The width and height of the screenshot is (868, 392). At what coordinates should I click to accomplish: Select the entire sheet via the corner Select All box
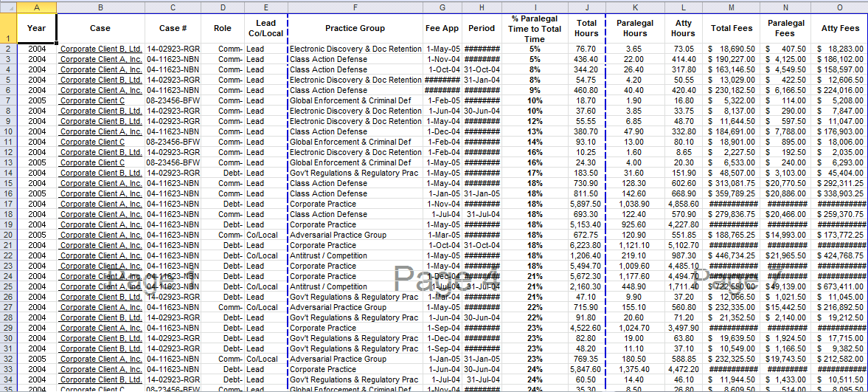point(8,7)
